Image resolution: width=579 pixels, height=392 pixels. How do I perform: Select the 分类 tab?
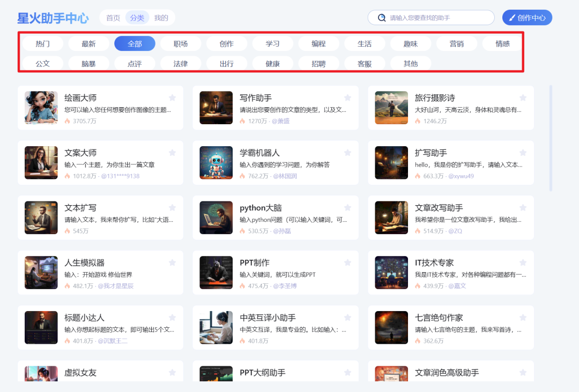[x=137, y=18]
